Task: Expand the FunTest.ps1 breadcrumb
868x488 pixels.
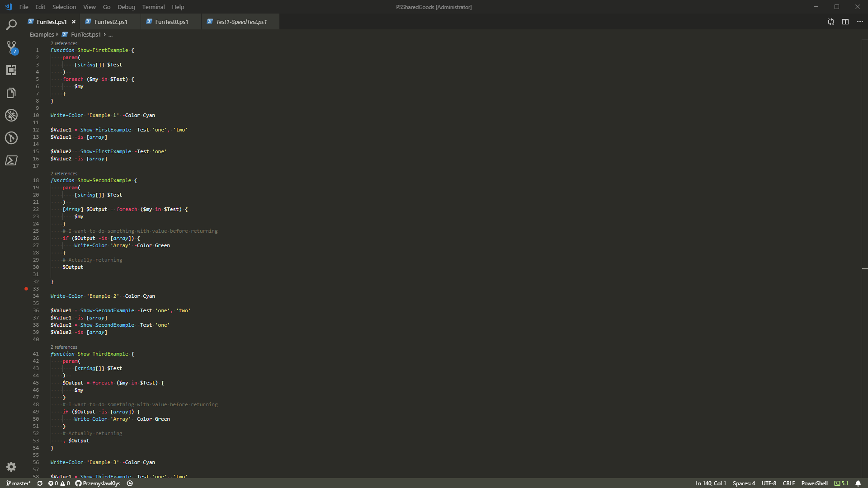Action: [85, 34]
